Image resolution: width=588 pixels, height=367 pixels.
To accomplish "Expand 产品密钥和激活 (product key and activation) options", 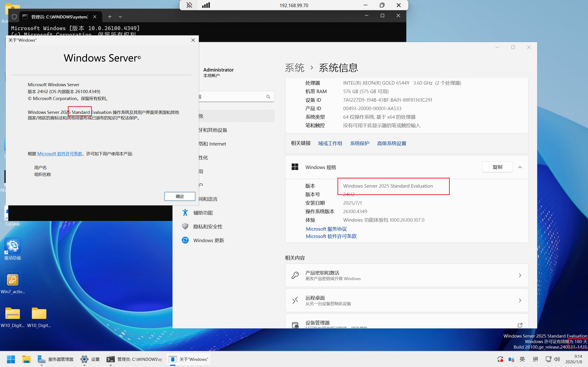I will [x=520, y=275].
